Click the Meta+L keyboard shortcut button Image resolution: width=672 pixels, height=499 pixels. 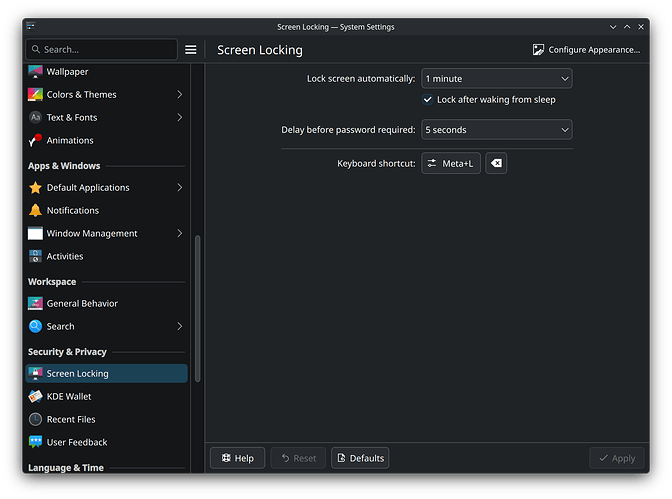pos(451,163)
